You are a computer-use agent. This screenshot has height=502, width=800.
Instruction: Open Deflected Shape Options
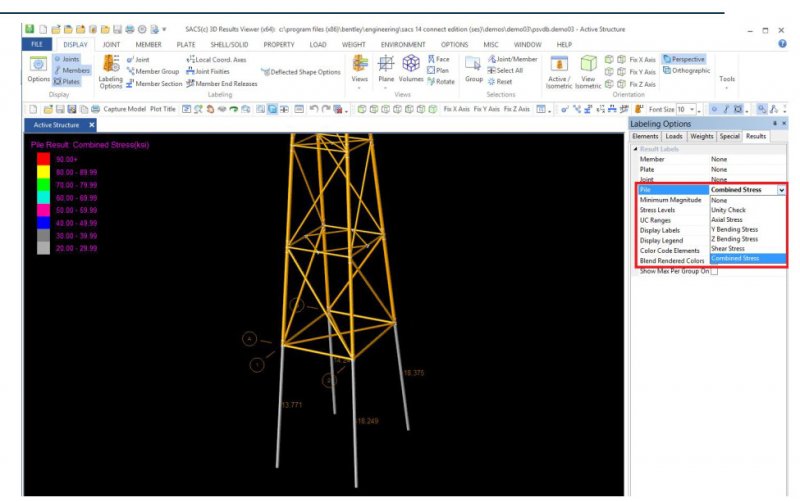pyautogui.click(x=301, y=72)
